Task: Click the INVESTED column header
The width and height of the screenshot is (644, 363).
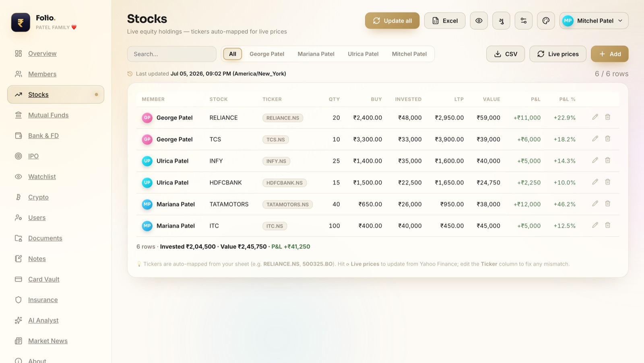Action: [x=408, y=99]
